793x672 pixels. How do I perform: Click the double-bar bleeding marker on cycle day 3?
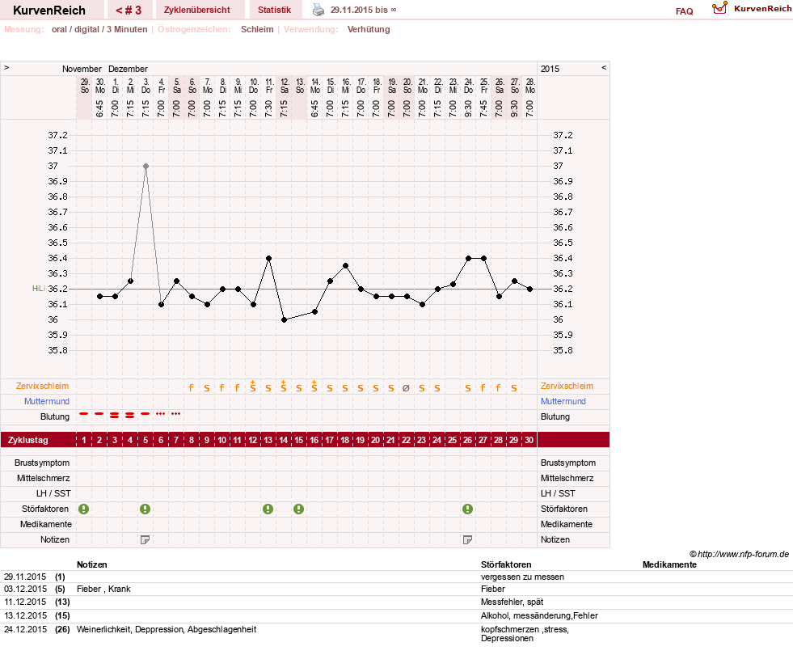[115, 416]
